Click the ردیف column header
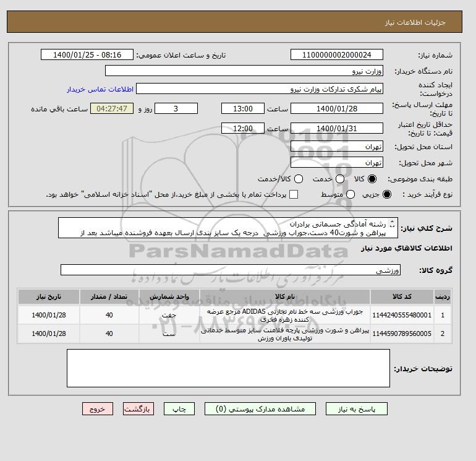The width and height of the screenshot is (476, 461). tap(443, 297)
